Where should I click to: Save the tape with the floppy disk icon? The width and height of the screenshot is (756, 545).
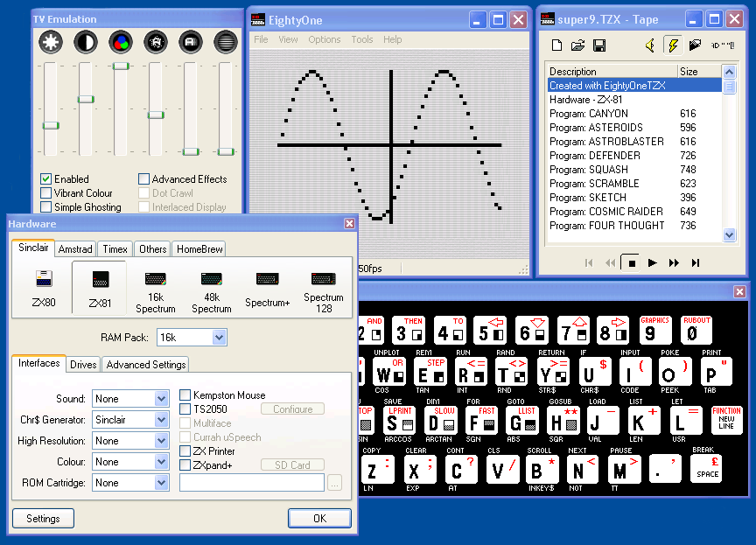click(x=599, y=45)
